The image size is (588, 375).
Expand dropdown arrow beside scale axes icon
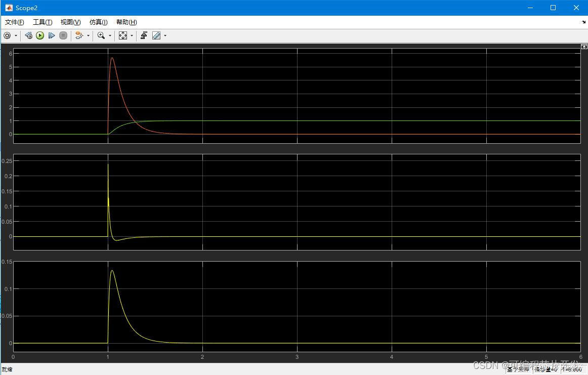pos(132,35)
